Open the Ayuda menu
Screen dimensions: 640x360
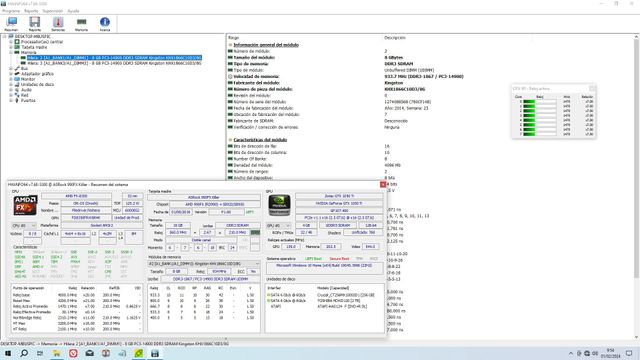73,11
